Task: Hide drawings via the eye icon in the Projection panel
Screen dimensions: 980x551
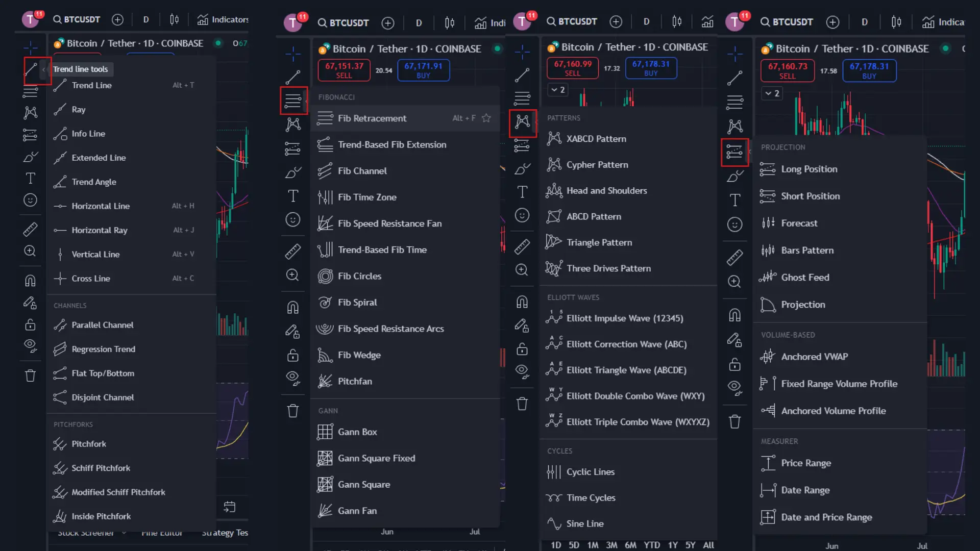Action: 735,388
